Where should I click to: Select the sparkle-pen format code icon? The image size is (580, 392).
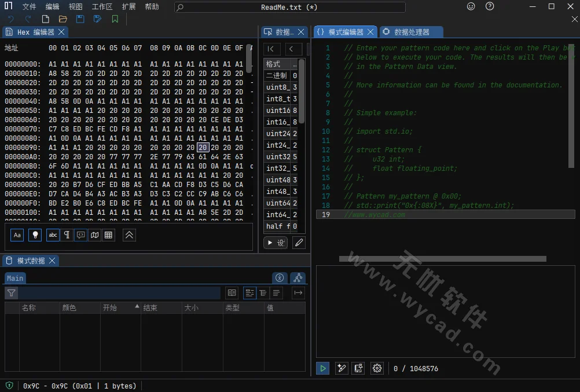[x=342, y=368]
